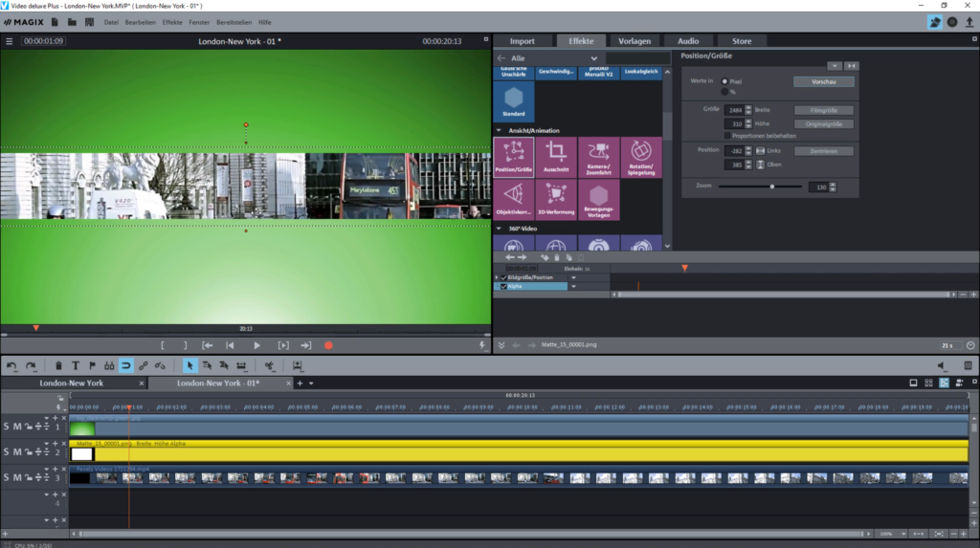
Task: Open the Alle category dropdown
Action: click(x=593, y=58)
